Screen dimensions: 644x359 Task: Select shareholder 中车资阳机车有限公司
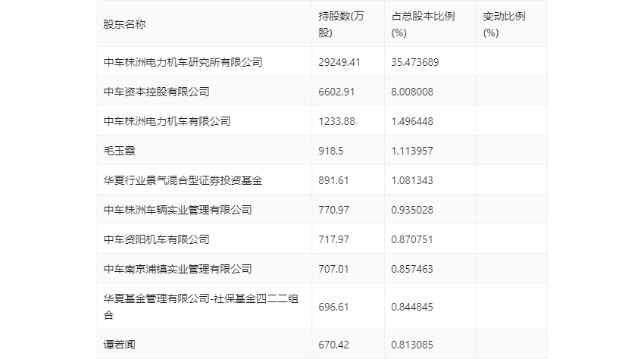pos(157,239)
